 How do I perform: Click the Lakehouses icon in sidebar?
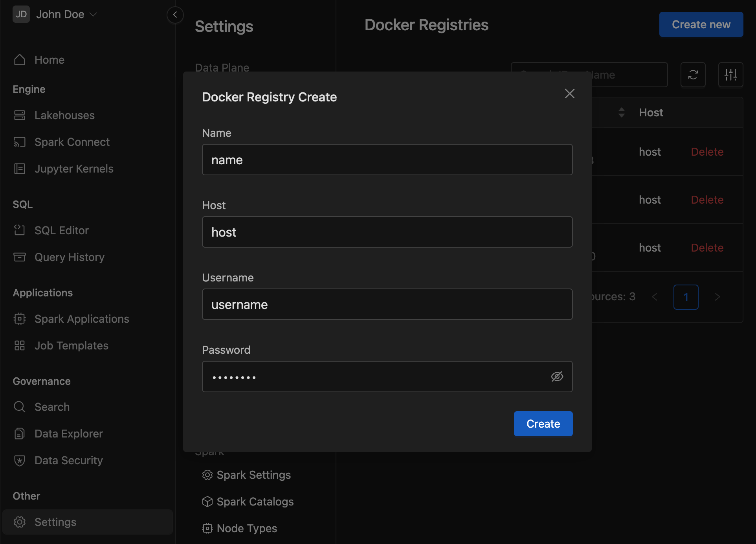coord(19,115)
